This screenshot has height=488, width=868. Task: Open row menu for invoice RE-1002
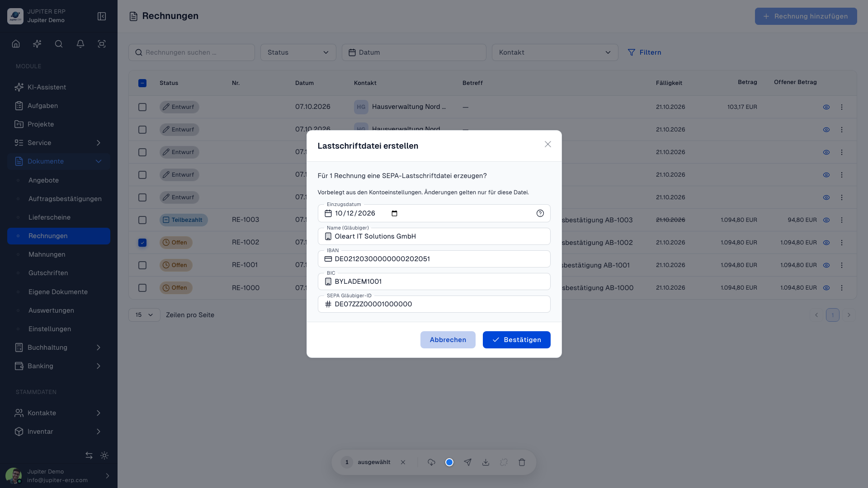pos(842,243)
